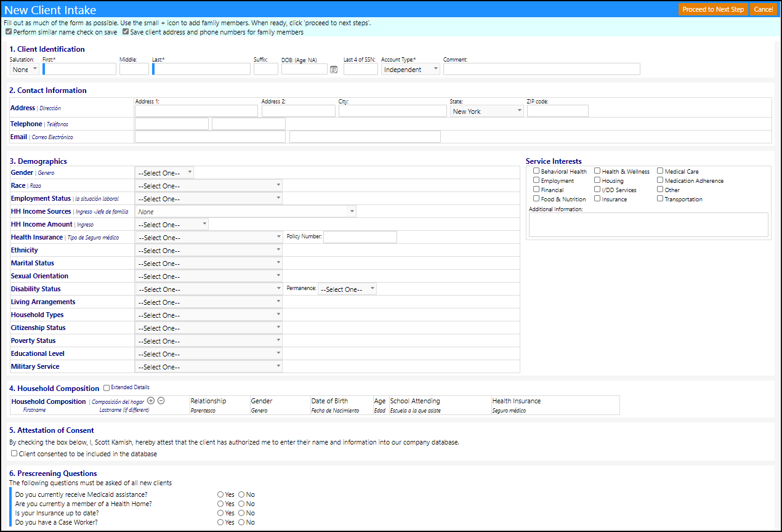Click the Cancel button

[763, 9]
